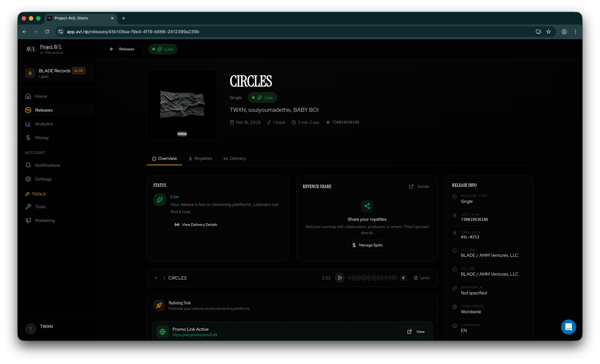The image size is (600, 364).
Task: Click the UPC 738019636186 in header
Action: click(x=346, y=122)
